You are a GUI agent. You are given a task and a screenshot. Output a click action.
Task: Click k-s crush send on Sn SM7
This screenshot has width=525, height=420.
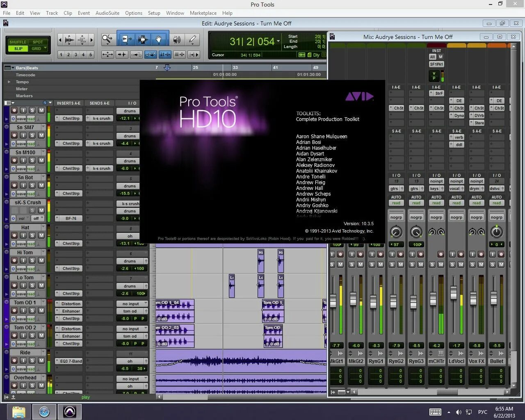click(x=102, y=144)
